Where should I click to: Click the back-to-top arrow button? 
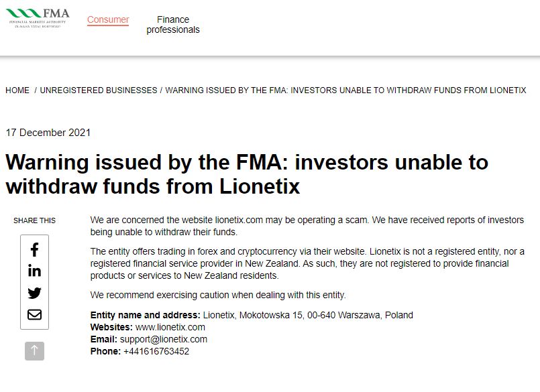(x=34, y=351)
